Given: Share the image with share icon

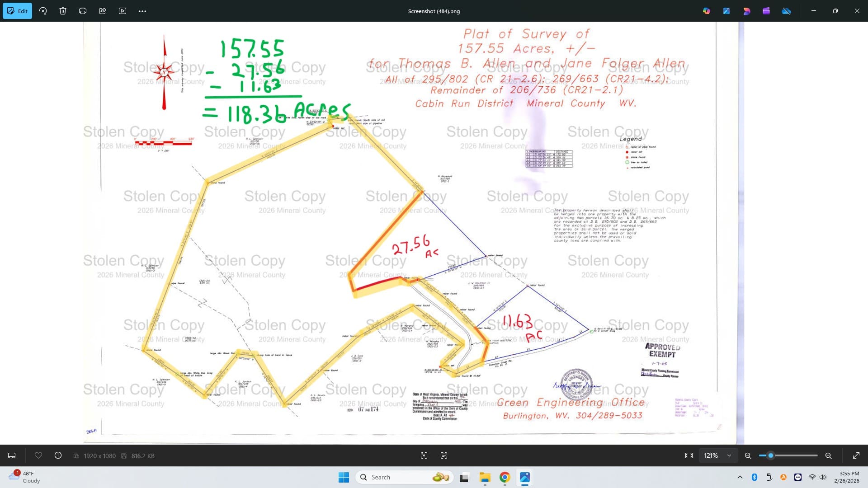Looking at the screenshot, I should pos(103,11).
